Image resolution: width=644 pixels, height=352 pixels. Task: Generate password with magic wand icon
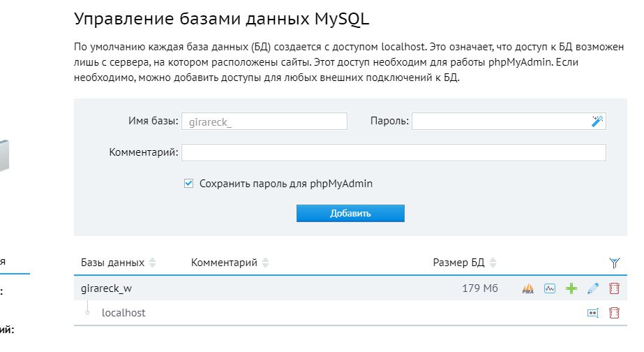(597, 122)
